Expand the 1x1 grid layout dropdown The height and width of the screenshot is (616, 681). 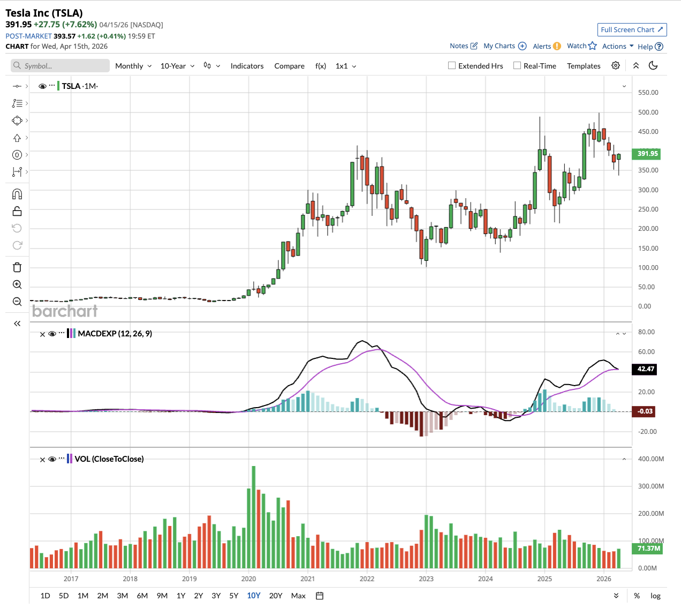pos(346,66)
